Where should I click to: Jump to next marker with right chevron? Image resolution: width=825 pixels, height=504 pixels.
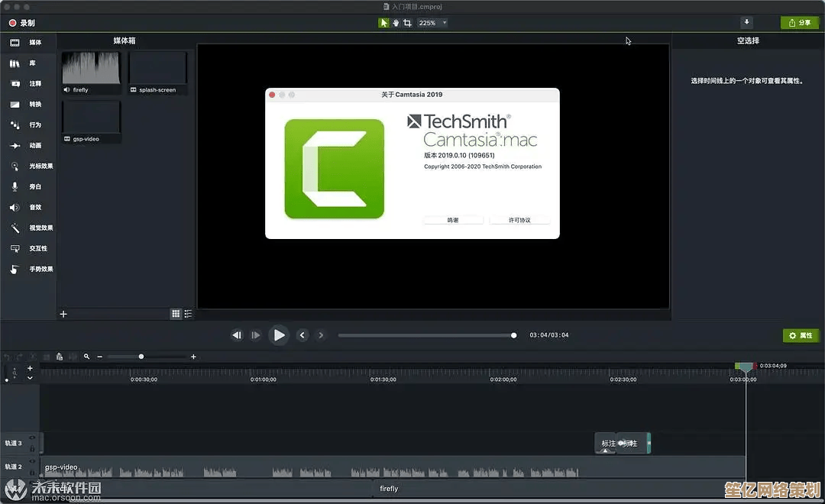tap(321, 335)
